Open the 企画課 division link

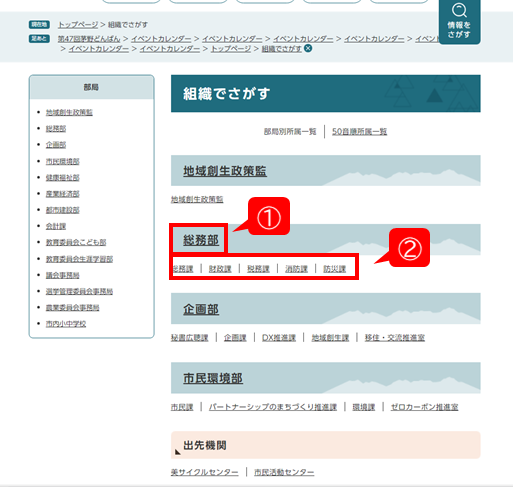coord(235,338)
